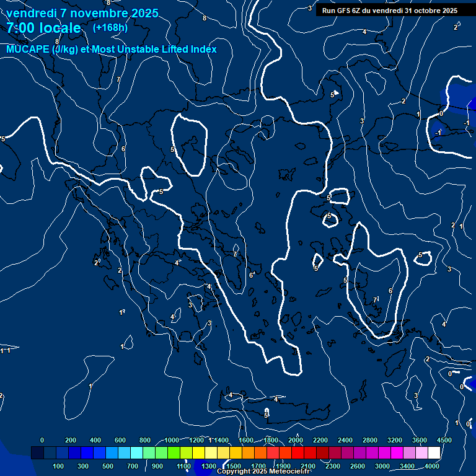Click the '4000' value below the legend

432,466
